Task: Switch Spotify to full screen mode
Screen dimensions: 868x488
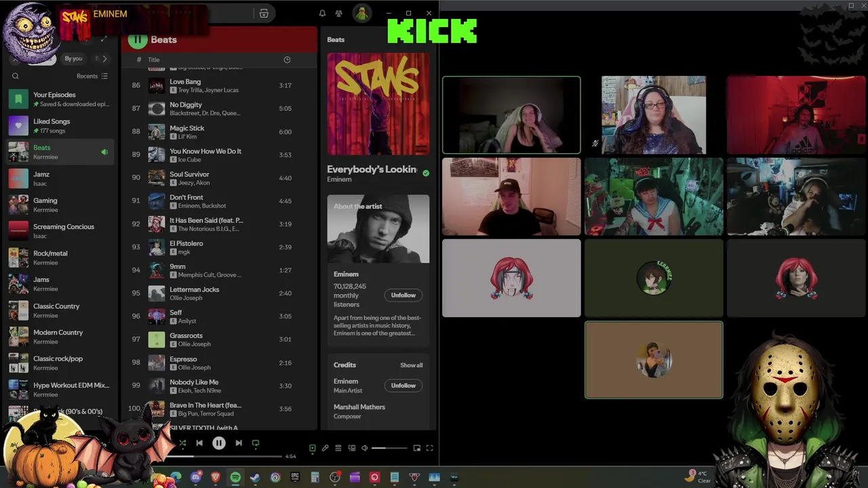Action: click(429, 448)
